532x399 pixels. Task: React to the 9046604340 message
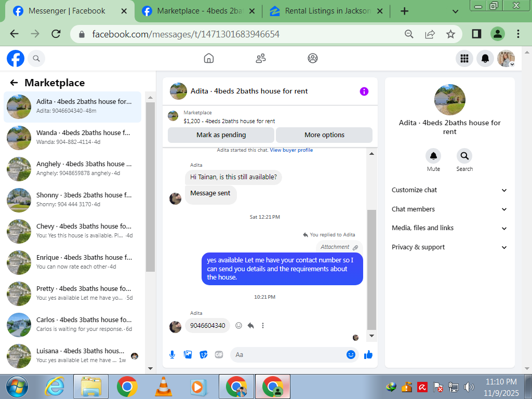pyautogui.click(x=239, y=326)
